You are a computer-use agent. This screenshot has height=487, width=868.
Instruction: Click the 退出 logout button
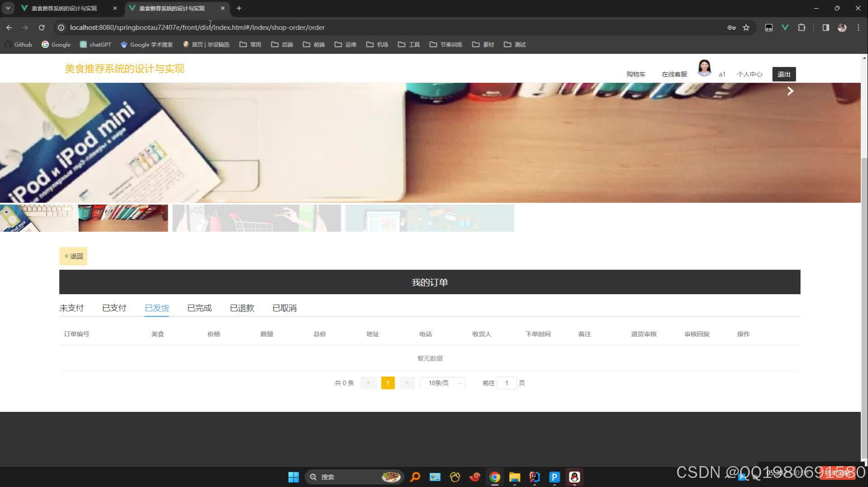pyautogui.click(x=784, y=74)
